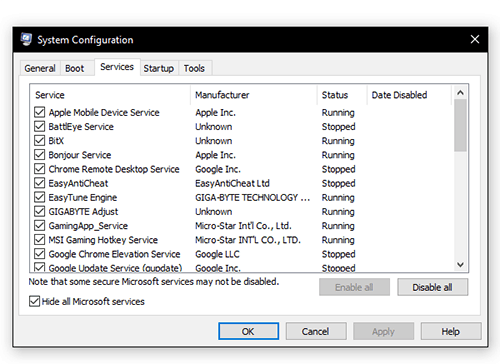
Task: Click the Stopped status of BattlEye Service
Action: click(338, 127)
